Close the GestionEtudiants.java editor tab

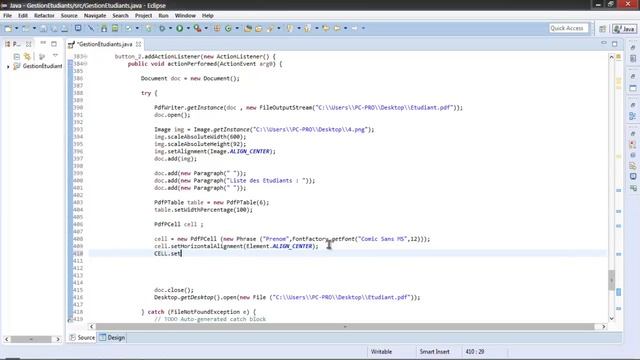138,44
